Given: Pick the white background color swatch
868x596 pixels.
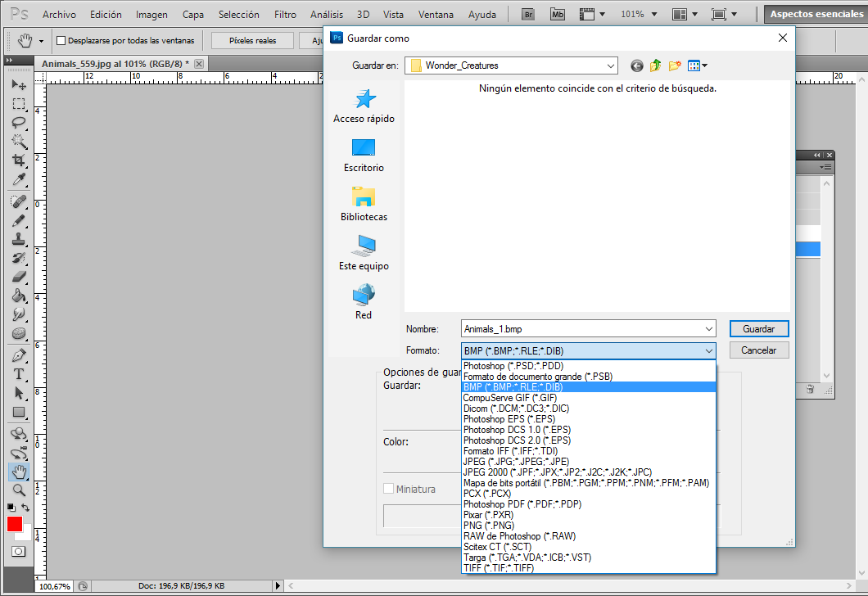Looking at the screenshot, I should point(25,535).
